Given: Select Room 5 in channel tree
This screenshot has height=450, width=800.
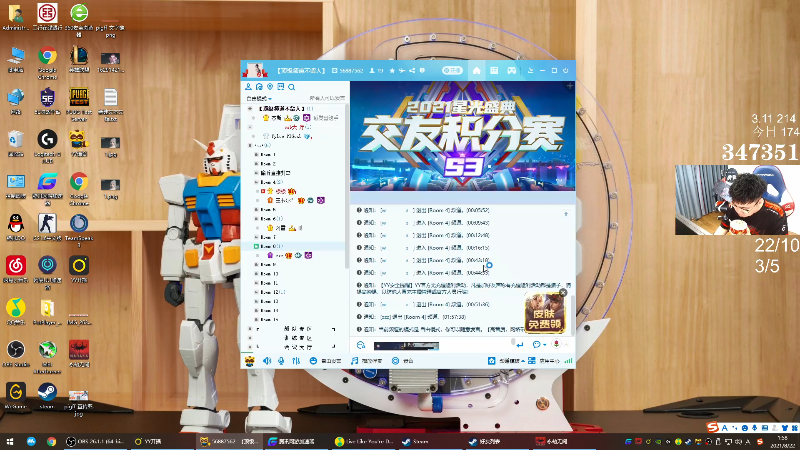Looking at the screenshot, I should pos(268,209).
